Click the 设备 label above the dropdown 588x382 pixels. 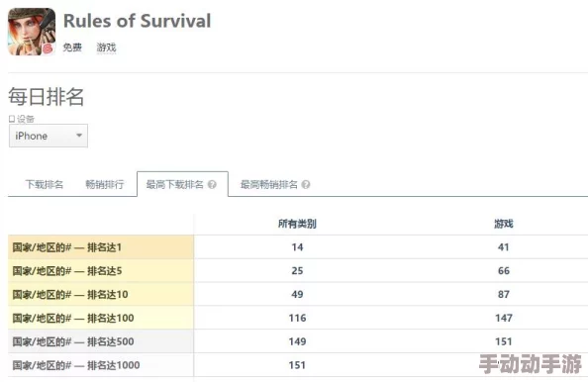(x=22, y=119)
